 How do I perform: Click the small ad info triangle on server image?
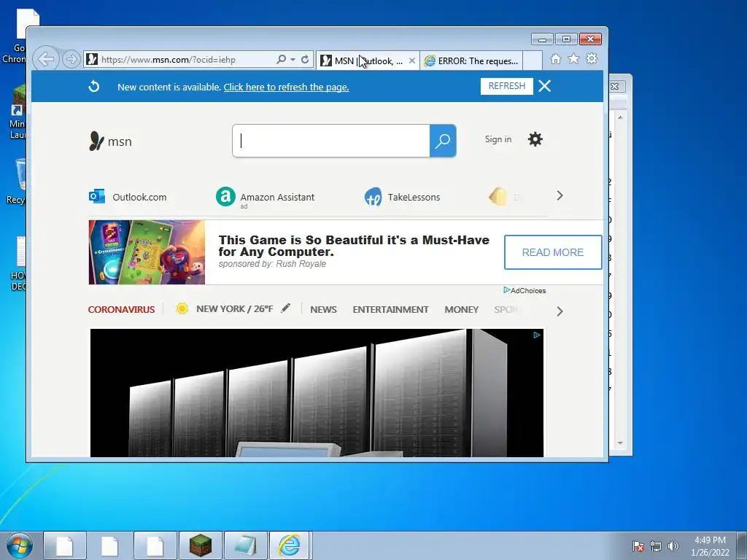pos(537,335)
